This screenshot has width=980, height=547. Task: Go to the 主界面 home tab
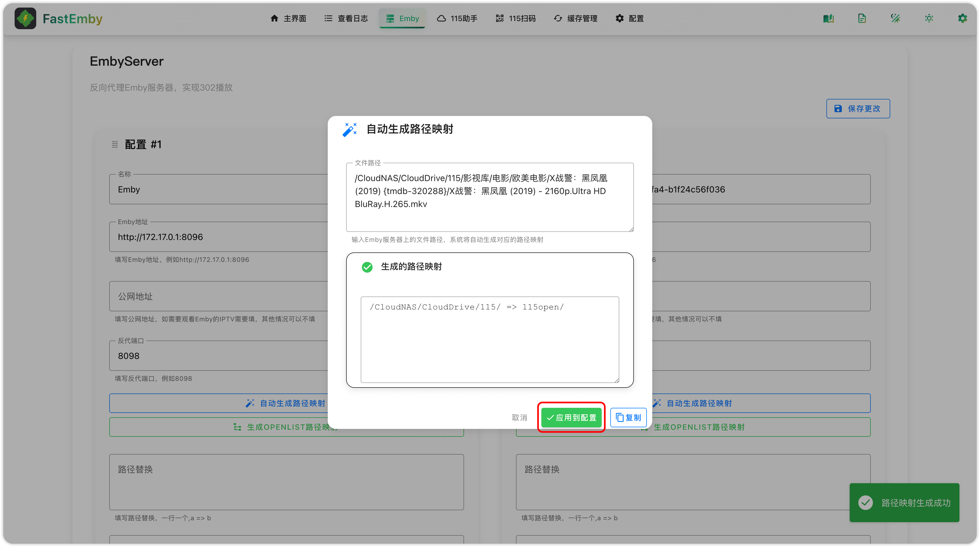tap(288, 18)
